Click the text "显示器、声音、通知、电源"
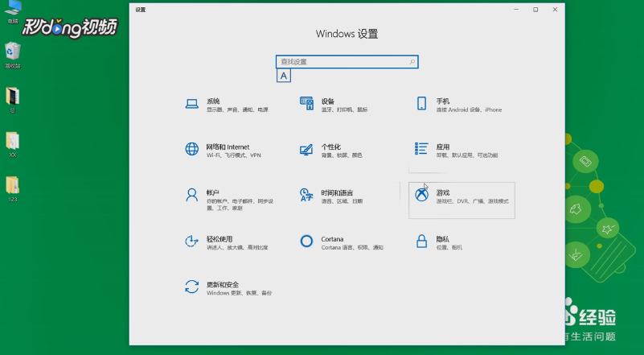This screenshot has width=644, height=355. pyautogui.click(x=237, y=109)
